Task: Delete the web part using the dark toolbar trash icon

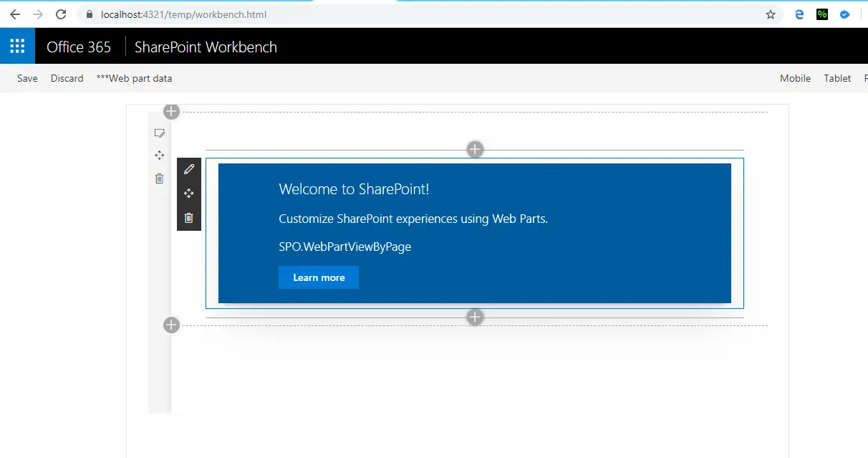Action: pos(189,218)
